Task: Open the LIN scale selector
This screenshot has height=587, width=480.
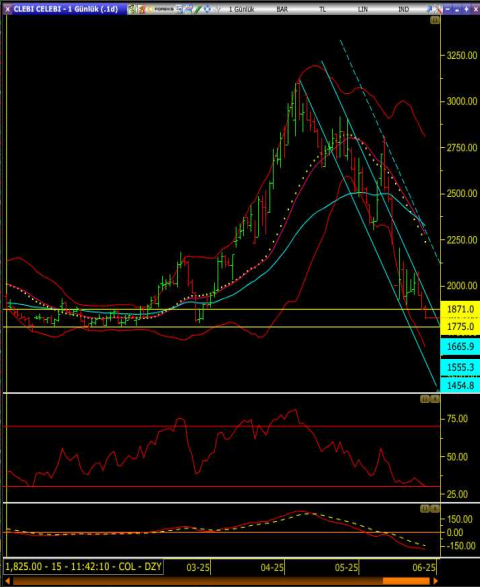Action: (x=363, y=9)
